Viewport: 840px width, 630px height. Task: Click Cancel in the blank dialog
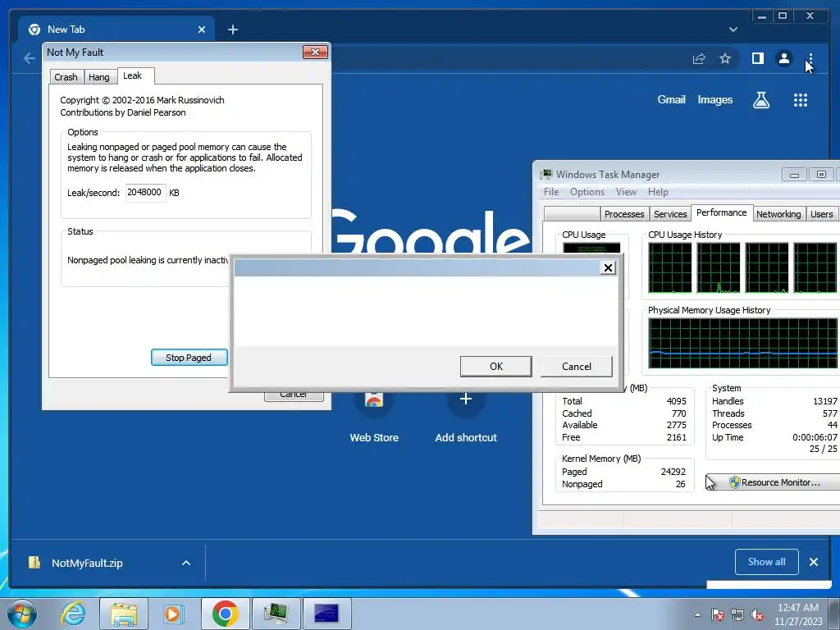tap(577, 367)
